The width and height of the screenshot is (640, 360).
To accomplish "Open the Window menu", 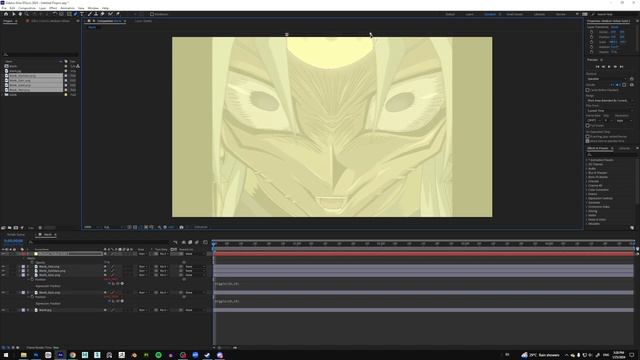I will coord(93,8).
